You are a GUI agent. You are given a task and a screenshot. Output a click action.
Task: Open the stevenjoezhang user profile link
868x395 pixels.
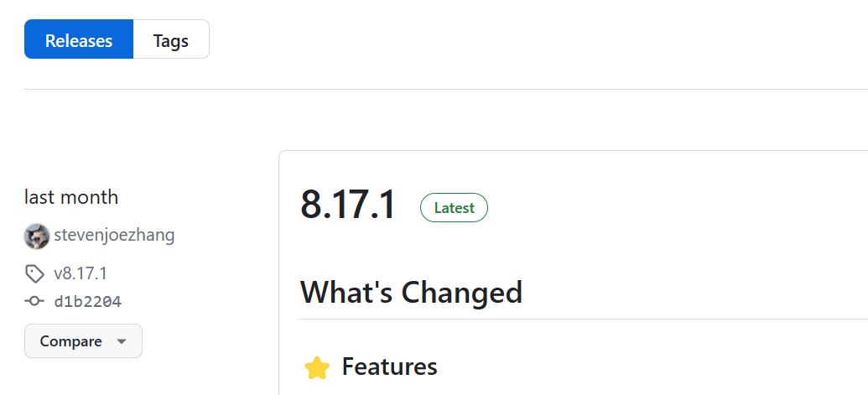(x=114, y=235)
